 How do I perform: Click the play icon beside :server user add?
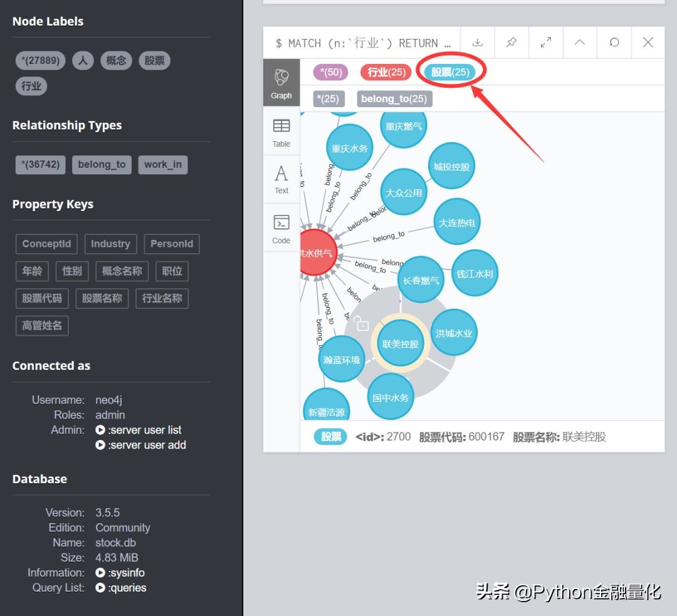(100, 445)
